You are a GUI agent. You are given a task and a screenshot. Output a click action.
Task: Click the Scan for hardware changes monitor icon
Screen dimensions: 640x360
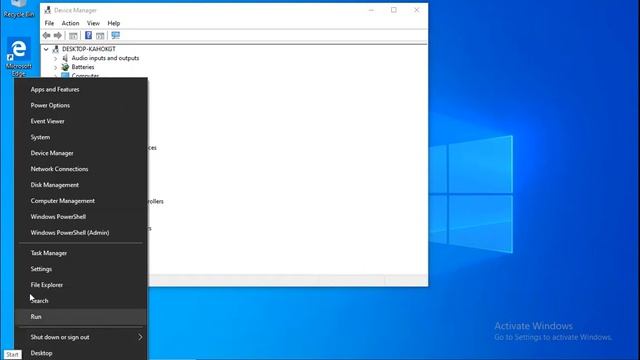click(116, 36)
